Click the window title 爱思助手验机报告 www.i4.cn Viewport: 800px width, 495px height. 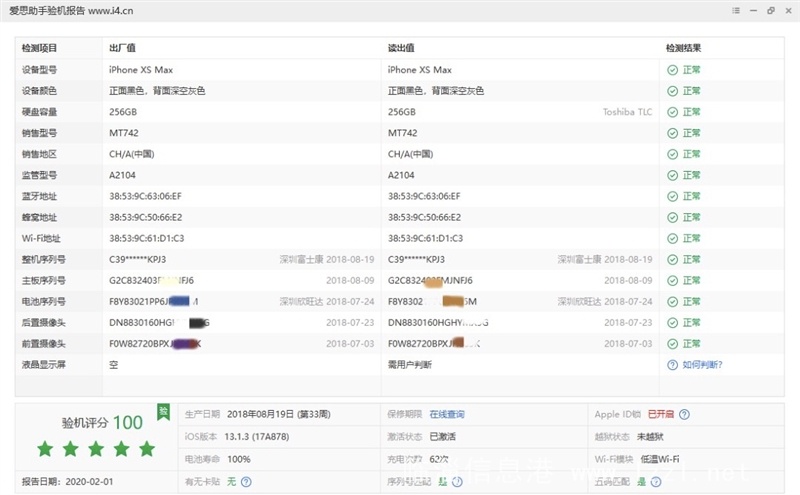(71, 11)
